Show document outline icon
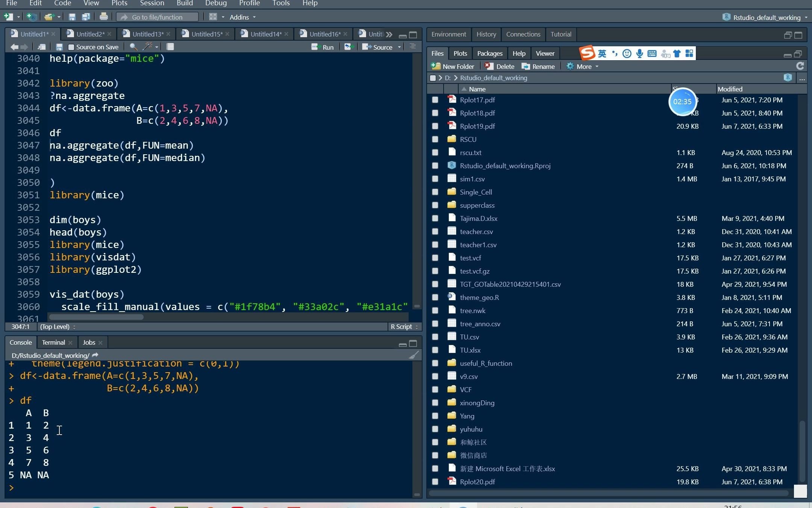Viewport: 812px width, 508px height. point(413,47)
